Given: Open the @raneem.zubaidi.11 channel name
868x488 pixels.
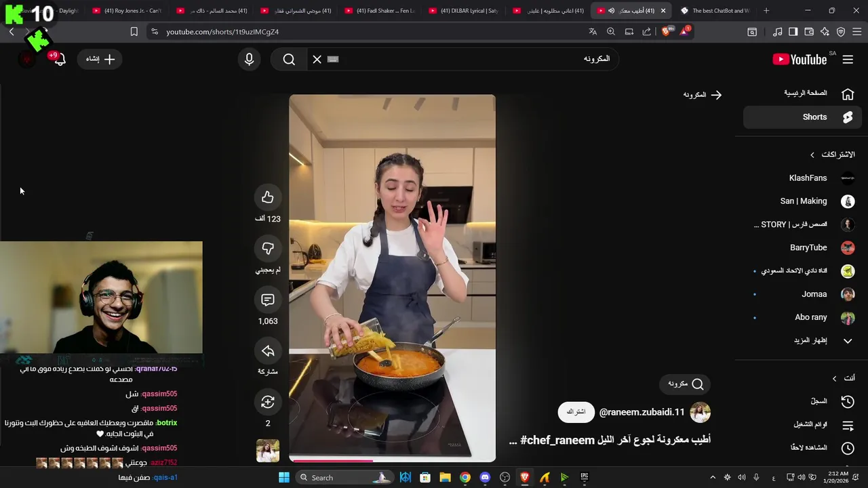Looking at the screenshot, I should point(642,412).
